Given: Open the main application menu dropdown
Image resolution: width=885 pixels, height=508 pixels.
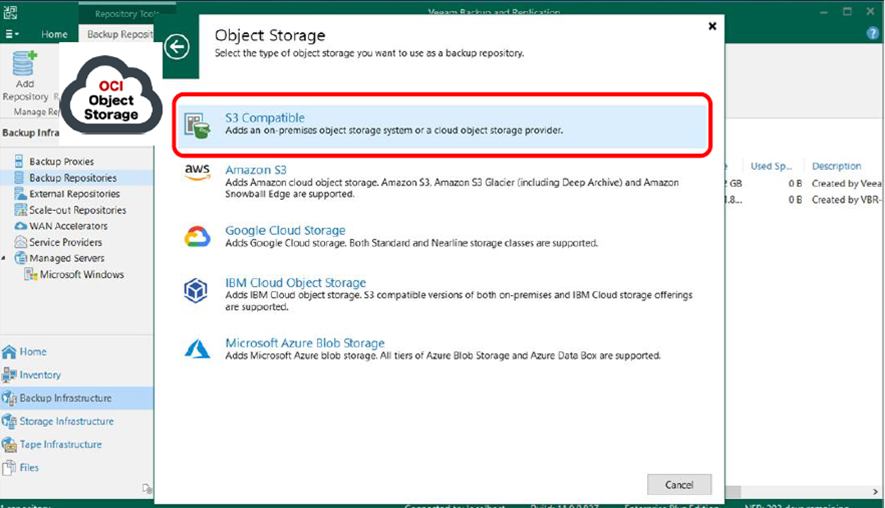Looking at the screenshot, I should (x=12, y=33).
